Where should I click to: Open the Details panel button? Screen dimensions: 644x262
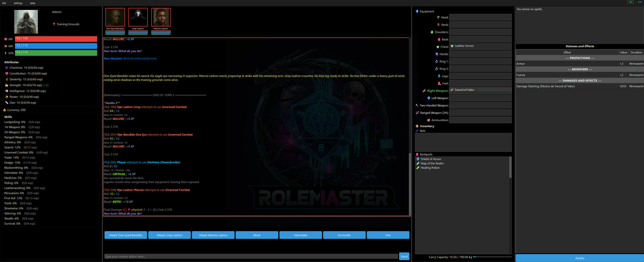tap(579, 258)
